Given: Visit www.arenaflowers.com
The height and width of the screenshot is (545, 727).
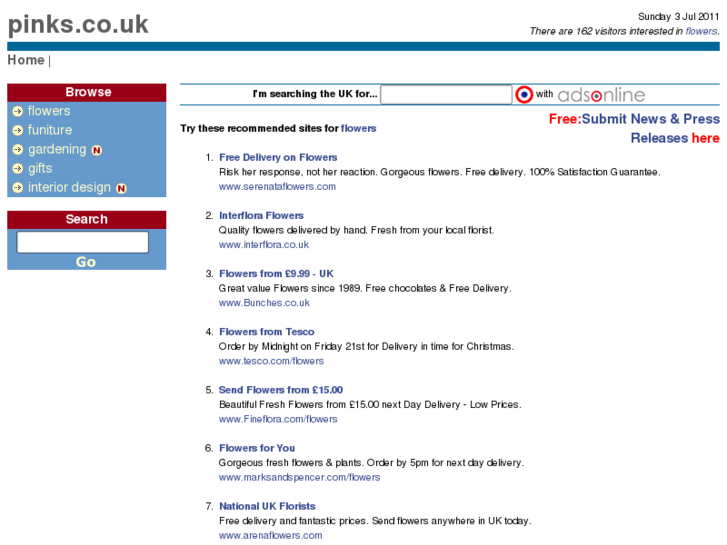Looking at the screenshot, I should (270, 535).
